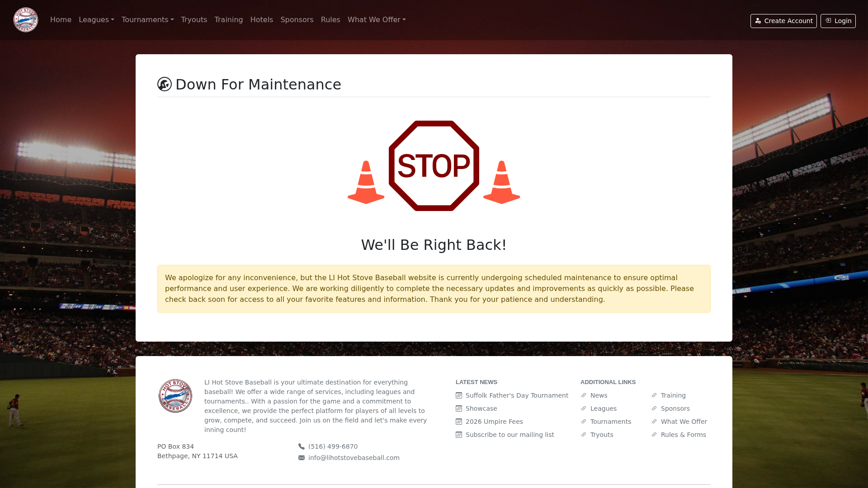Viewport: 868px width, 488px height.
Task: Click the footer Hot Stove Baseball logo
Action: click(175, 396)
